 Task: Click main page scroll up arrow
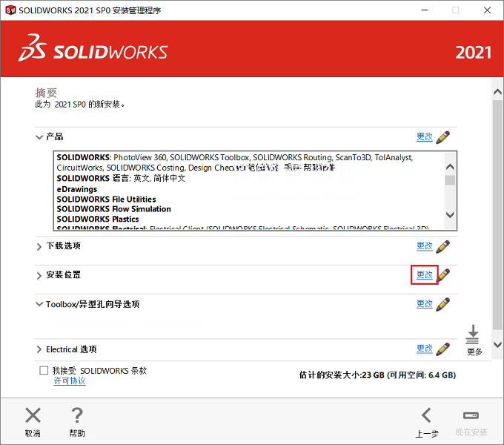tap(497, 92)
